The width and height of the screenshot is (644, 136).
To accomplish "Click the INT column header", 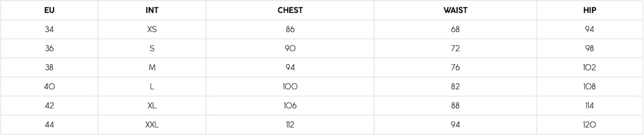I will tap(152, 10).
